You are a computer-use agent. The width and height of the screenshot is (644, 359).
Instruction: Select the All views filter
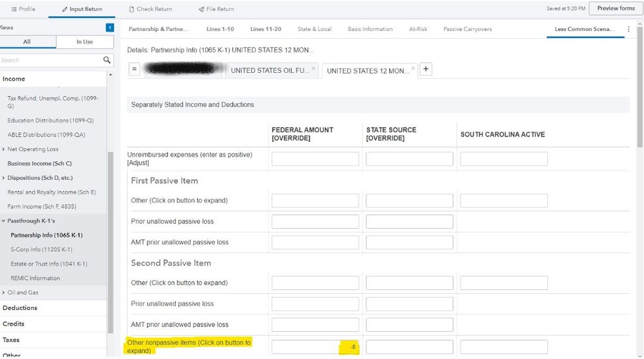pos(27,42)
